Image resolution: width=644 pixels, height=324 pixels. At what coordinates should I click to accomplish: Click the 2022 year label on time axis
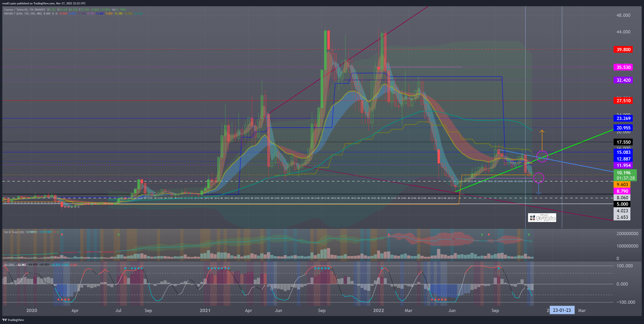[x=378, y=310]
